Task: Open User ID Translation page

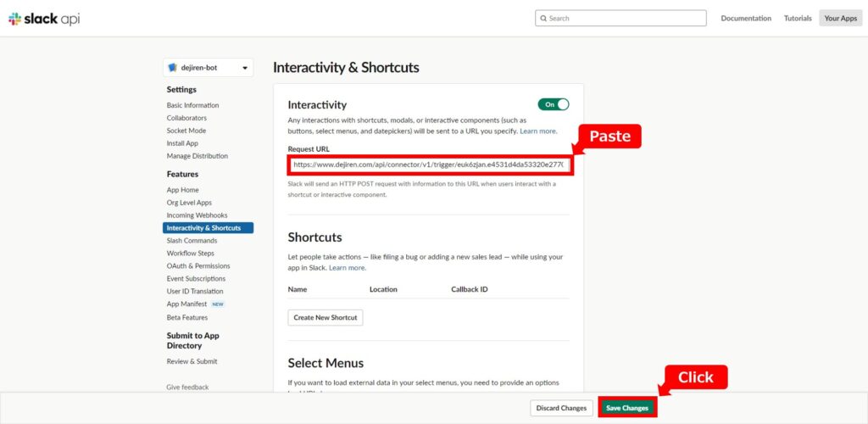Action: pyautogui.click(x=195, y=291)
